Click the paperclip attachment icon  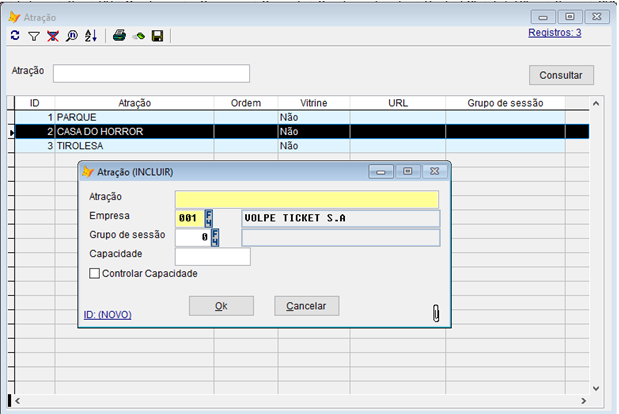coord(436,313)
